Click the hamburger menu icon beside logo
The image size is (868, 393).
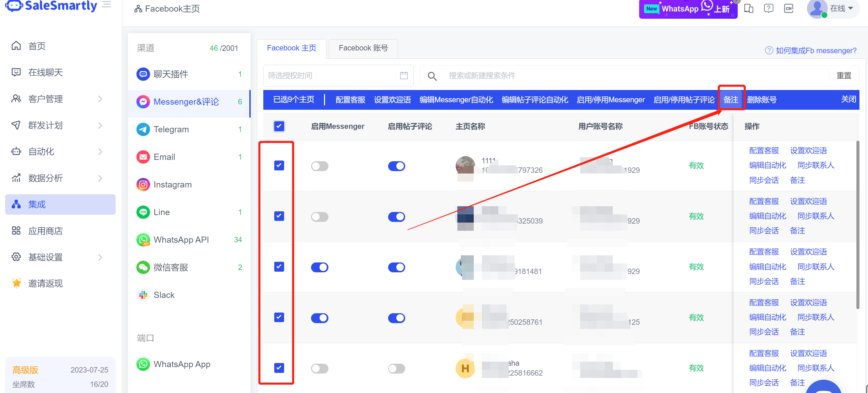[x=107, y=5]
